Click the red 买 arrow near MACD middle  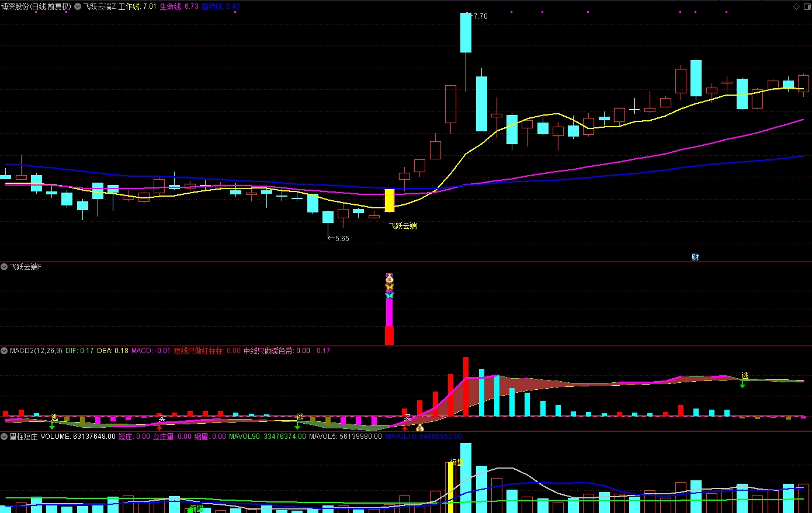[x=405, y=428]
